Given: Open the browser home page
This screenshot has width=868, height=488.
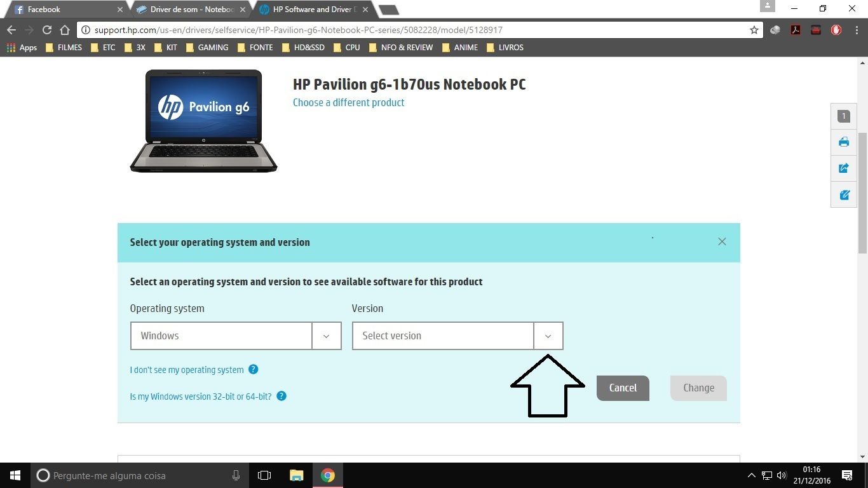Looking at the screenshot, I should tap(64, 30).
